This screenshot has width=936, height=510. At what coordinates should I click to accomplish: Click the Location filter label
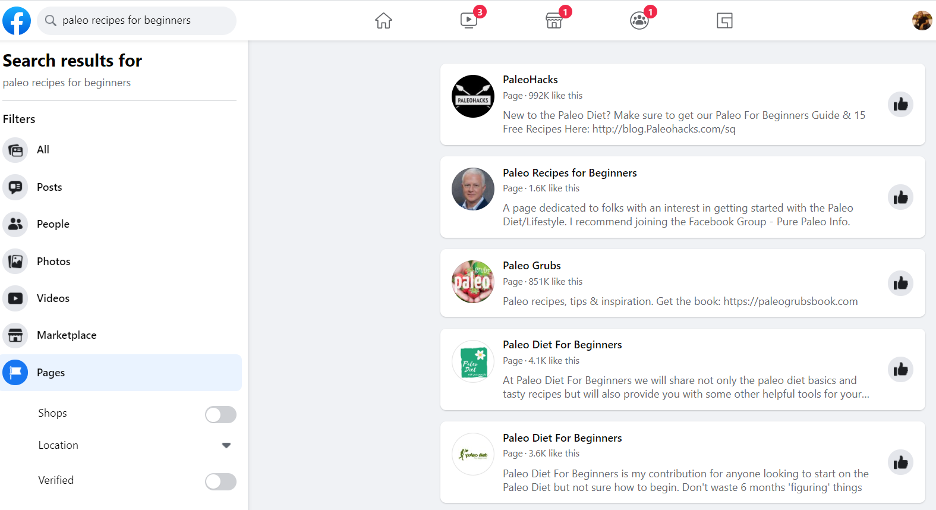pyautogui.click(x=58, y=446)
